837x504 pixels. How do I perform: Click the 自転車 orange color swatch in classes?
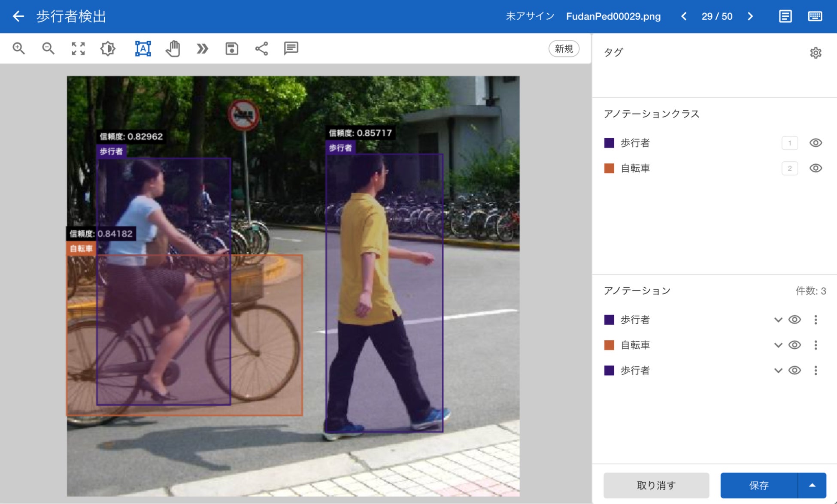609,168
